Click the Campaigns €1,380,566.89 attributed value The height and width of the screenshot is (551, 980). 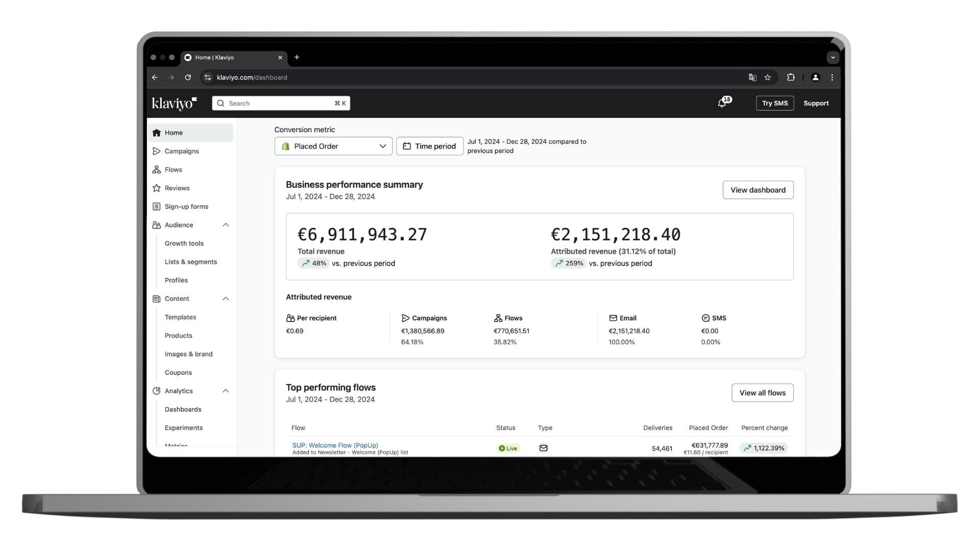(x=423, y=331)
